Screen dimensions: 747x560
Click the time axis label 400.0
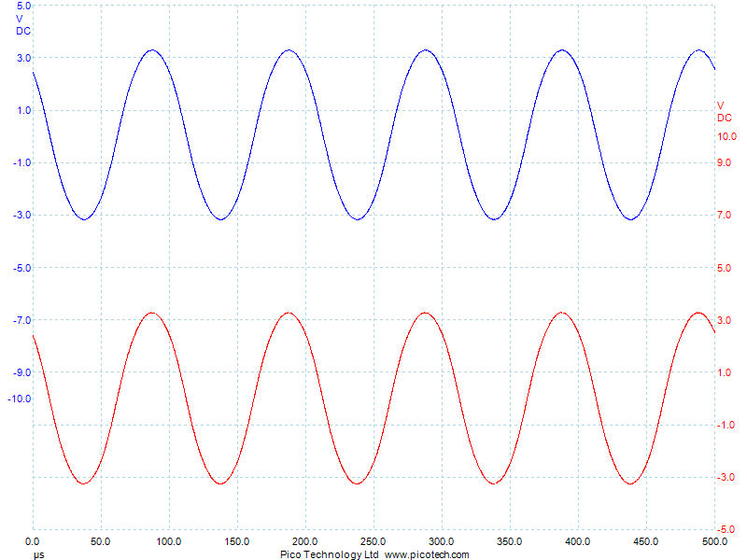(x=578, y=541)
